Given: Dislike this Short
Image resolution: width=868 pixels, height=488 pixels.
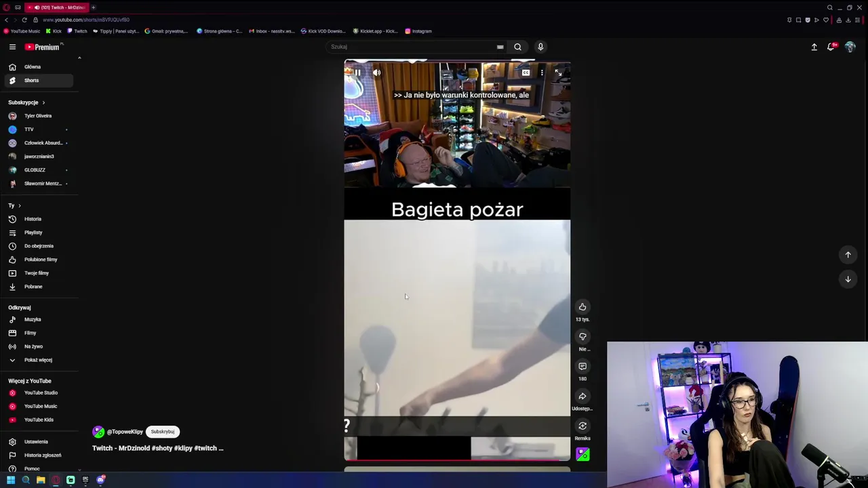Looking at the screenshot, I should click(x=583, y=337).
